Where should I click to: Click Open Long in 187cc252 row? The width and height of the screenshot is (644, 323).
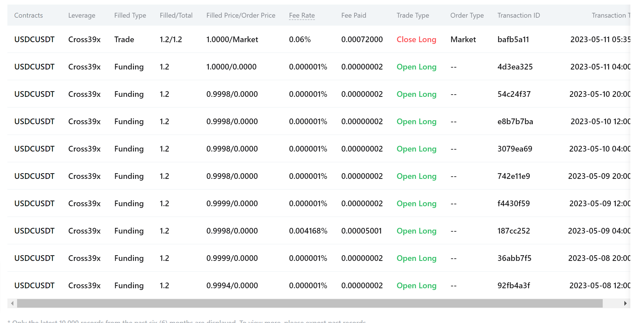point(416,231)
